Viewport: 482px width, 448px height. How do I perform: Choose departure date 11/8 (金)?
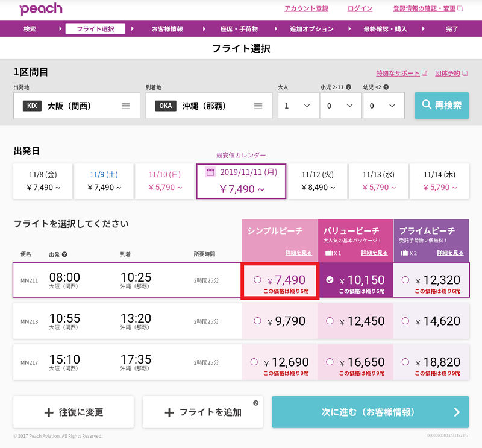click(43, 181)
